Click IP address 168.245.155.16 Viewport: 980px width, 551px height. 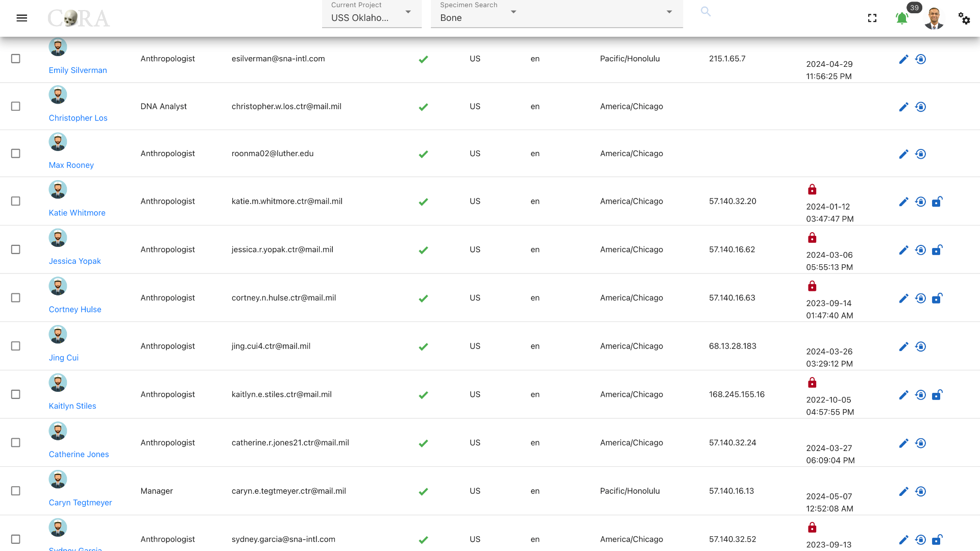(x=737, y=394)
